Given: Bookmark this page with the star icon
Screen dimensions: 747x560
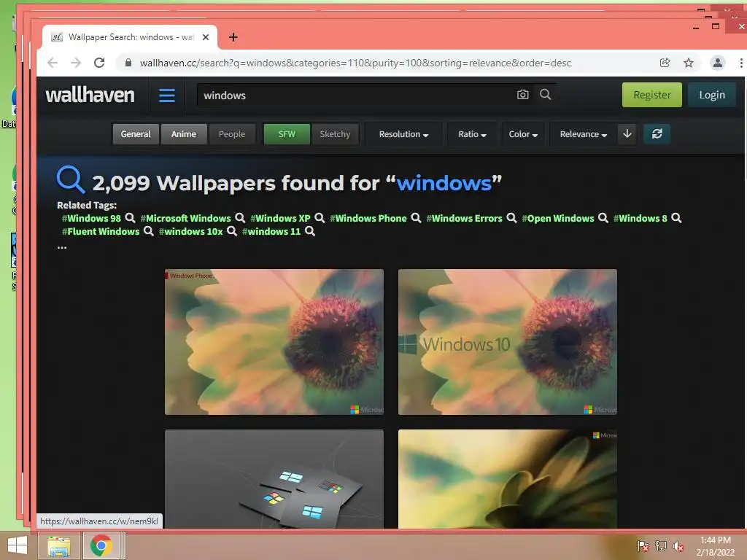Looking at the screenshot, I should click(689, 63).
